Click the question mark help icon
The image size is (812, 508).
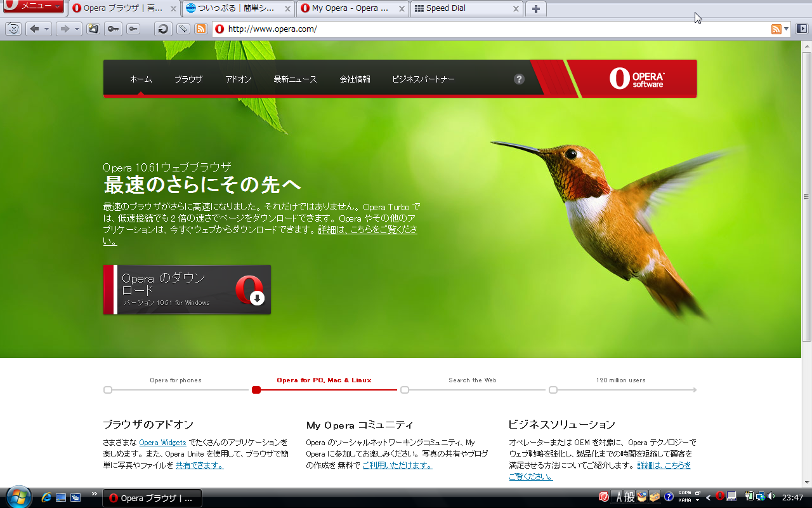coord(519,79)
